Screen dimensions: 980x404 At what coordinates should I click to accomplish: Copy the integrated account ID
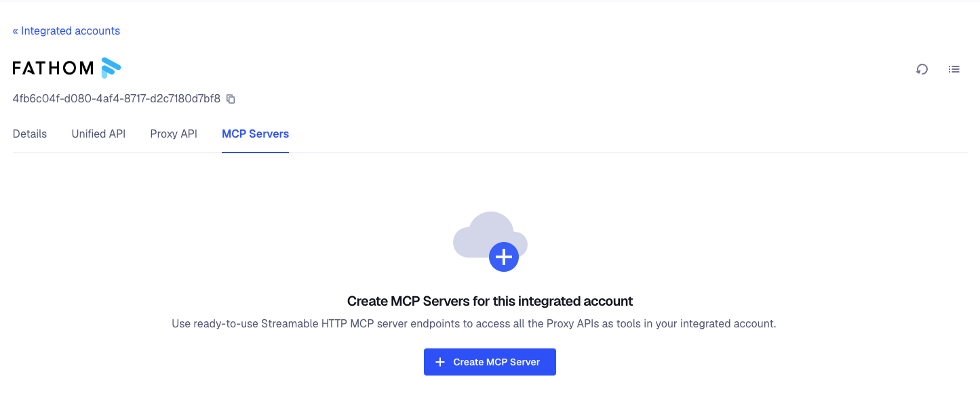(x=230, y=98)
